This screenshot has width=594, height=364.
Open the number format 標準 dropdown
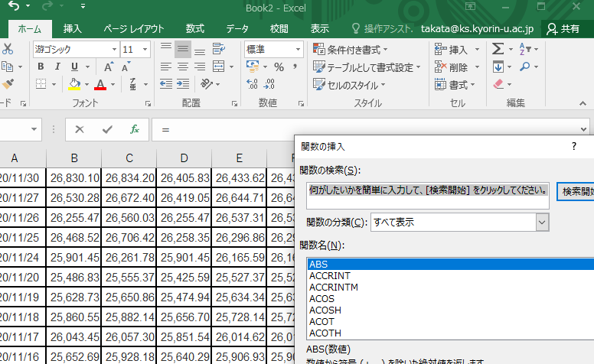[x=298, y=49]
